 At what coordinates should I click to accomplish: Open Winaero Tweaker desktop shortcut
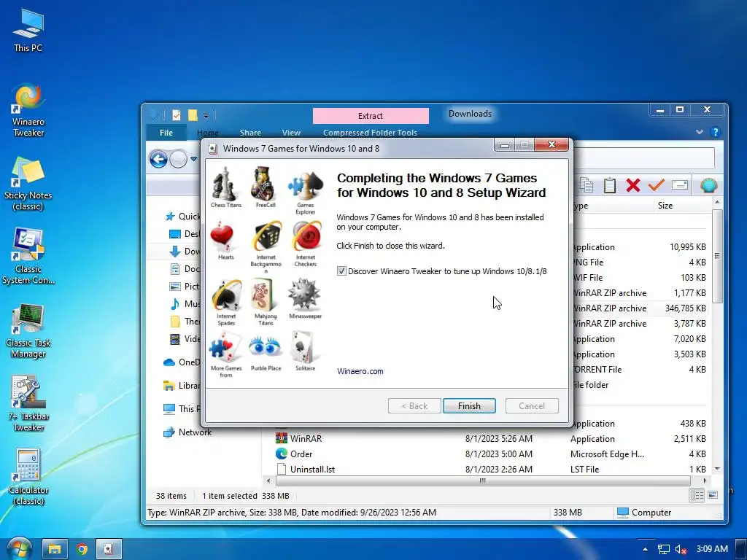pyautogui.click(x=28, y=111)
